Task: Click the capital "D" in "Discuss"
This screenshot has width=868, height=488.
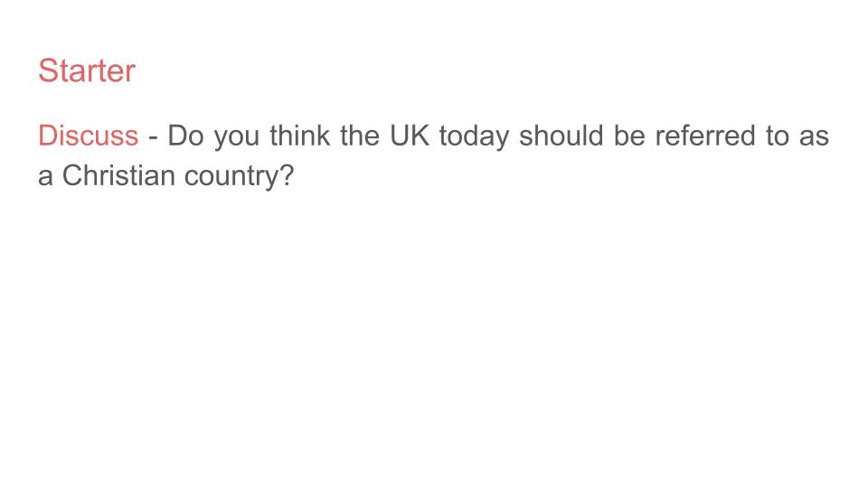Action: [48, 136]
